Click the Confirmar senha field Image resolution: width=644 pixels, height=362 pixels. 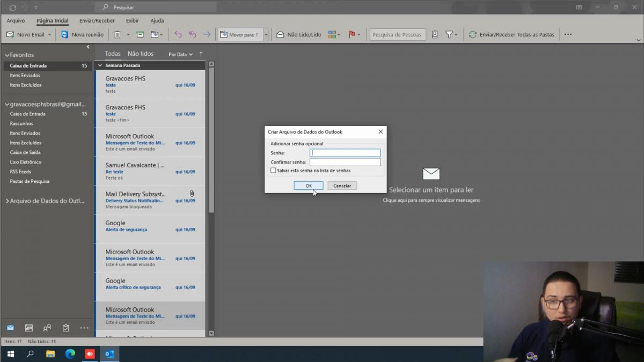pyautogui.click(x=345, y=162)
